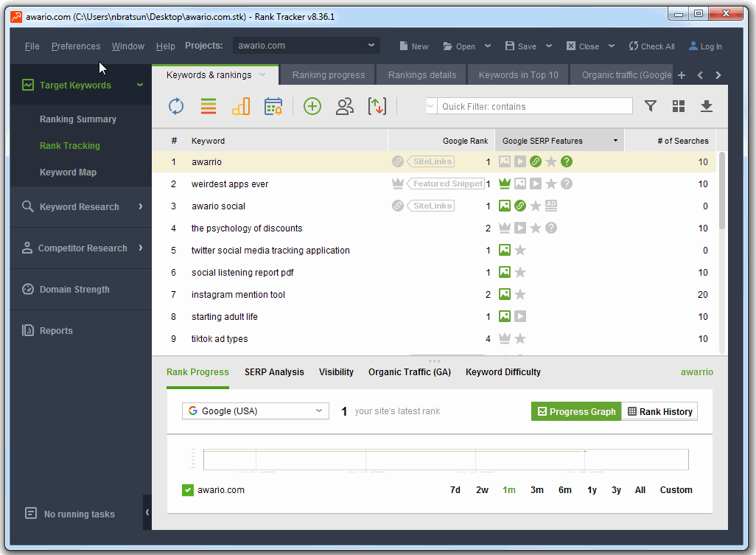
Task: Switch to the Rankings details tab
Action: (x=422, y=74)
